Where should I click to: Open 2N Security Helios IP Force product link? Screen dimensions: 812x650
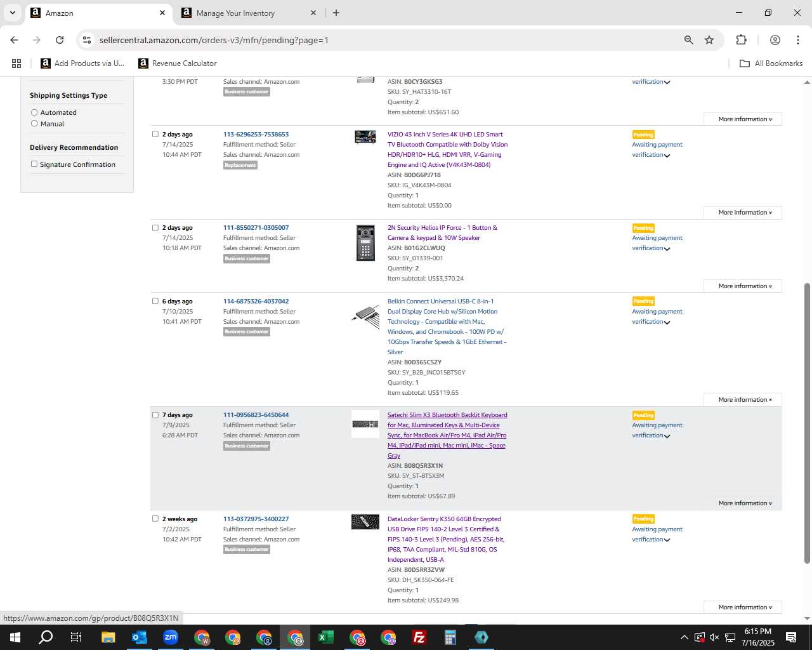click(x=443, y=232)
